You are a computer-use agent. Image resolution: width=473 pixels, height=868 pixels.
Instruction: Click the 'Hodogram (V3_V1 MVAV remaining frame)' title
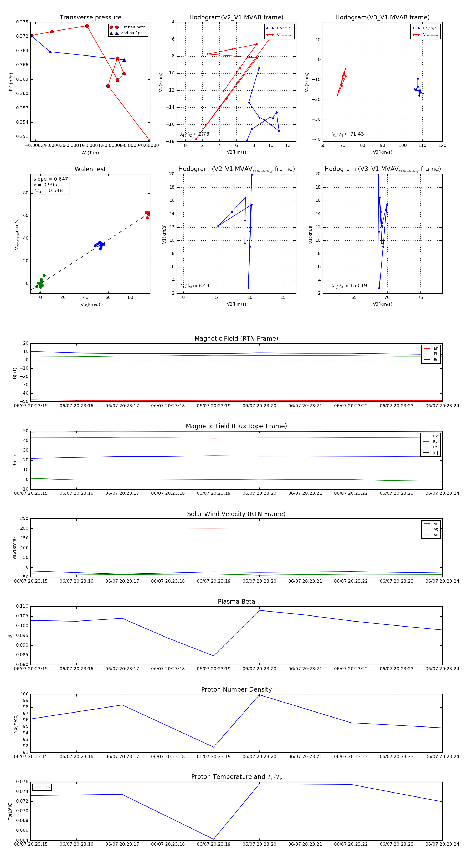382,169
